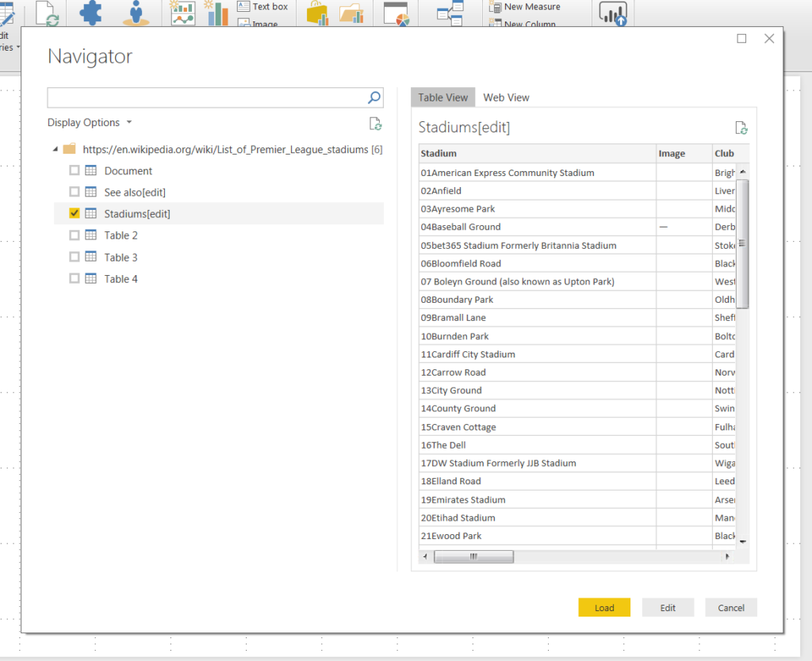812x661 pixels.
Task: Select the Wikipedia URL folder icon
Action: point(70,149)
